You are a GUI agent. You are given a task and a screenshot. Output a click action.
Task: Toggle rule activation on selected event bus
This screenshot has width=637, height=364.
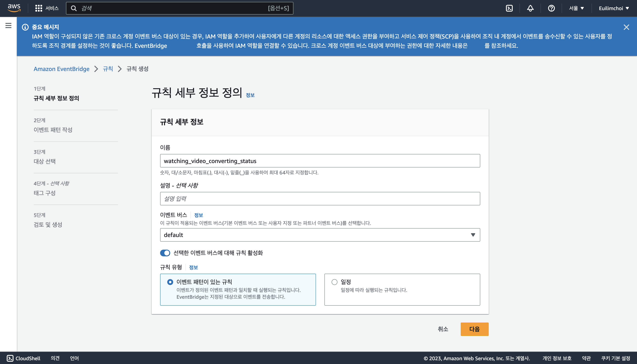pyautogui.click(x=165, y=253)
